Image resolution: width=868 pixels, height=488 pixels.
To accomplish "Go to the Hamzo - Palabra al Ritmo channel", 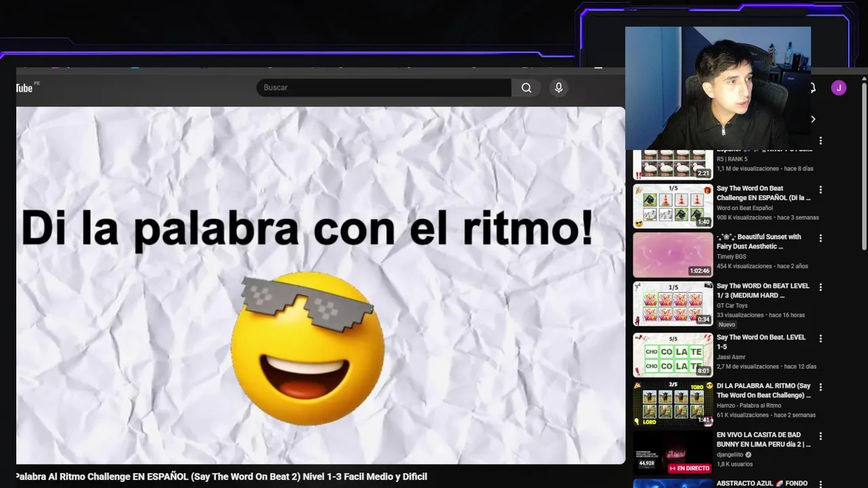I will pyautogui.click(x=749, y=405).
